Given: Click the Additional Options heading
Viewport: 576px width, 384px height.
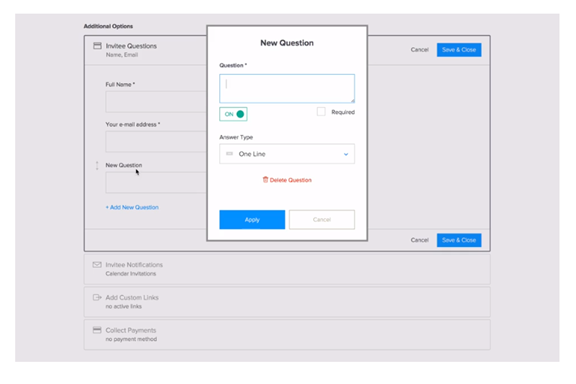Looking at the screenshot, I should [108, 26].
